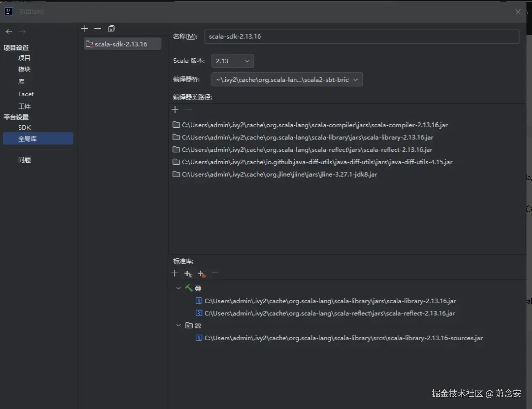Collapse the 类 classes node
Image resolution: width=532 pixels, height=409 pixels.
[178, 288]
